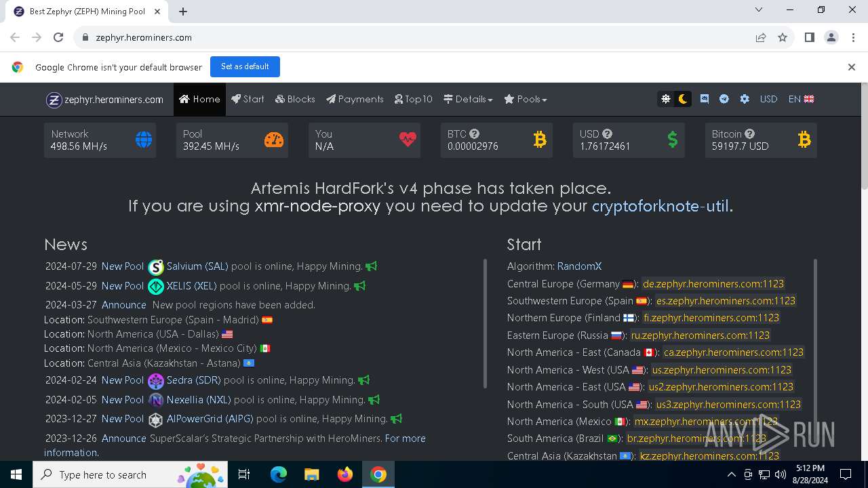Open the XELIS (XEL) pool link

(x=192, y=286)
